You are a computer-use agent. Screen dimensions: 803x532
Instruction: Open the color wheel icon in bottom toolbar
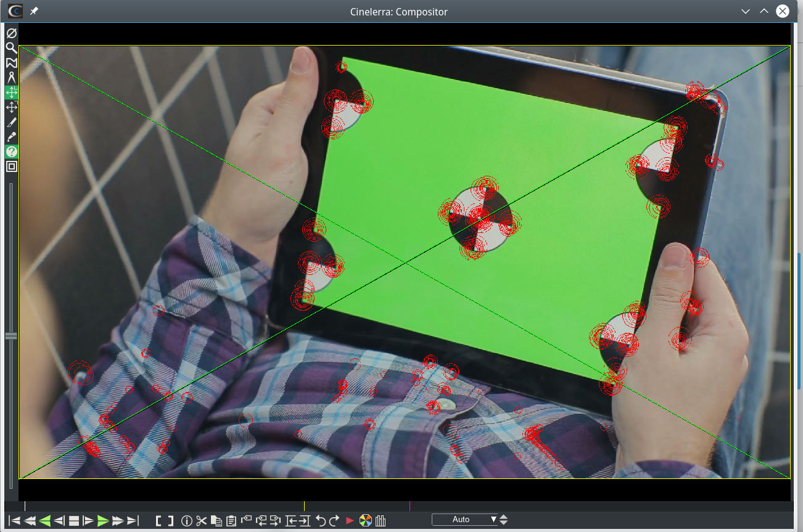pos(365,521)
